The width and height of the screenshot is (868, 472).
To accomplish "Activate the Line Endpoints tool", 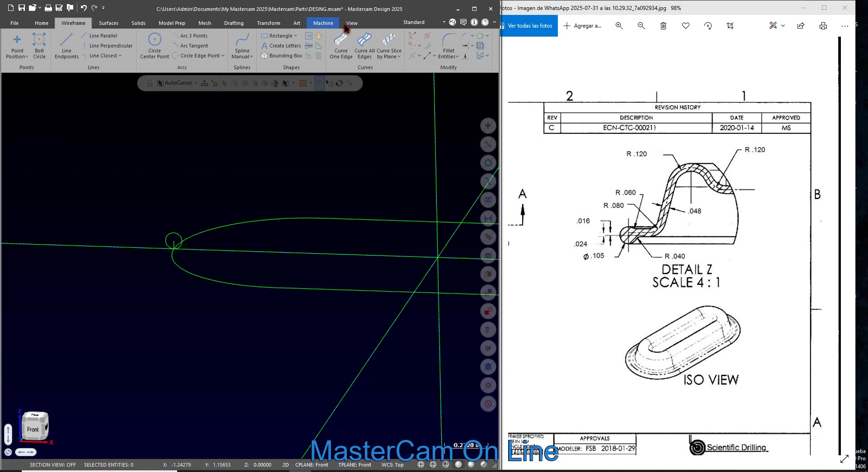I will tap(66, 46).
